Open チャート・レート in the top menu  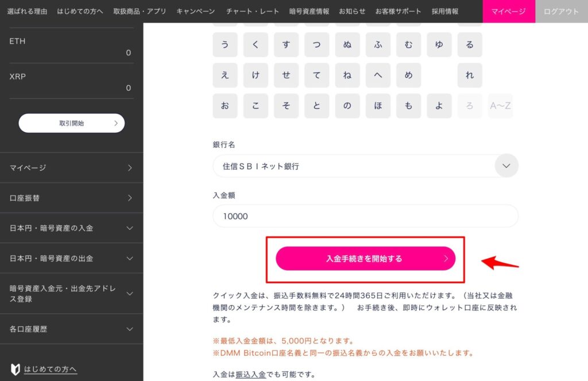click(x=253, y=11)
